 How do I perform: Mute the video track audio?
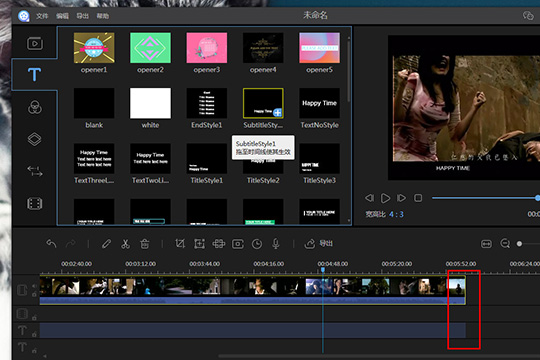coord(34,286)
